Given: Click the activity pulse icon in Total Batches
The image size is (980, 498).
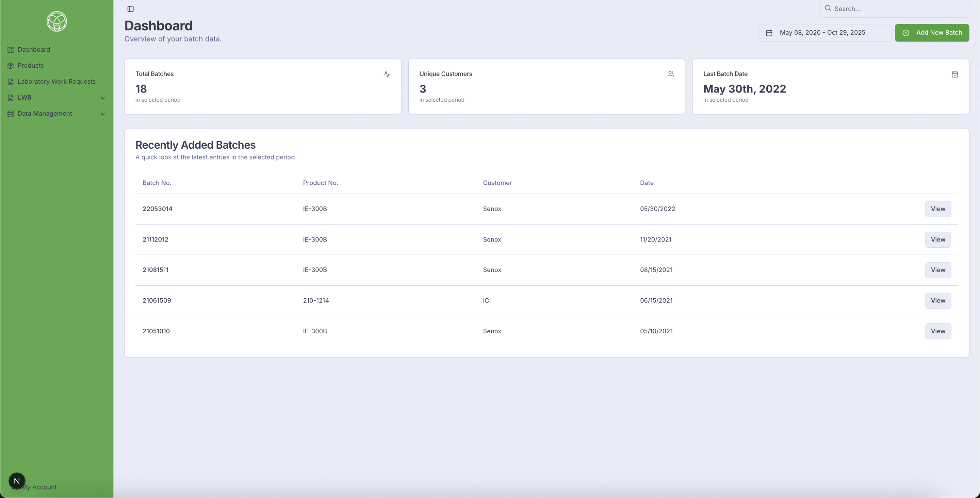Looking at the screenshot, I should click(x=387, y=74).
